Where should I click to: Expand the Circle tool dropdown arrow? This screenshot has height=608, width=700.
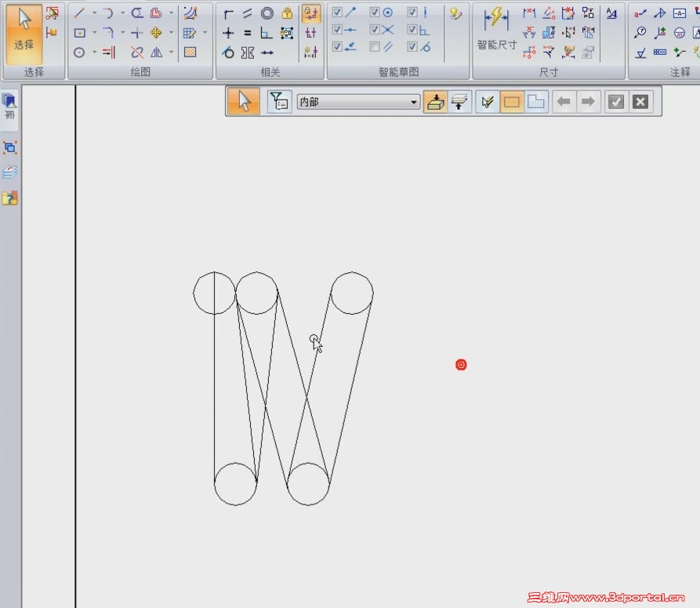coord(94,53)
